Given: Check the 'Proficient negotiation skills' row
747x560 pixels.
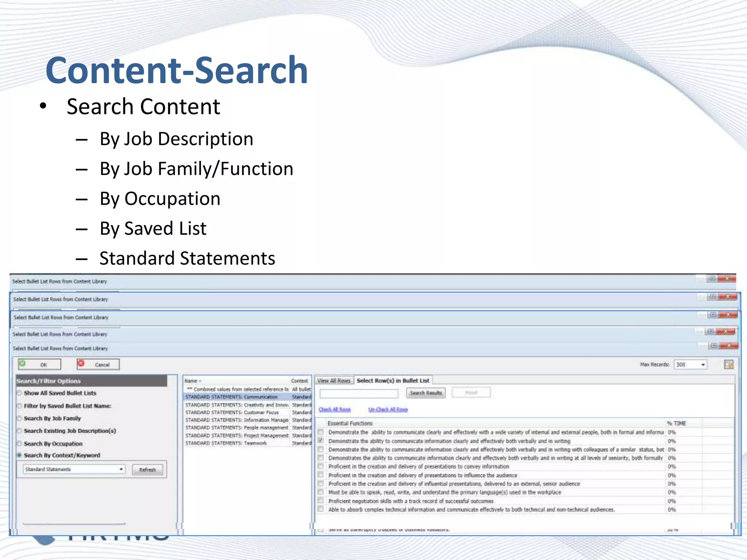Looking at the screenshot, I should (321, 501).
